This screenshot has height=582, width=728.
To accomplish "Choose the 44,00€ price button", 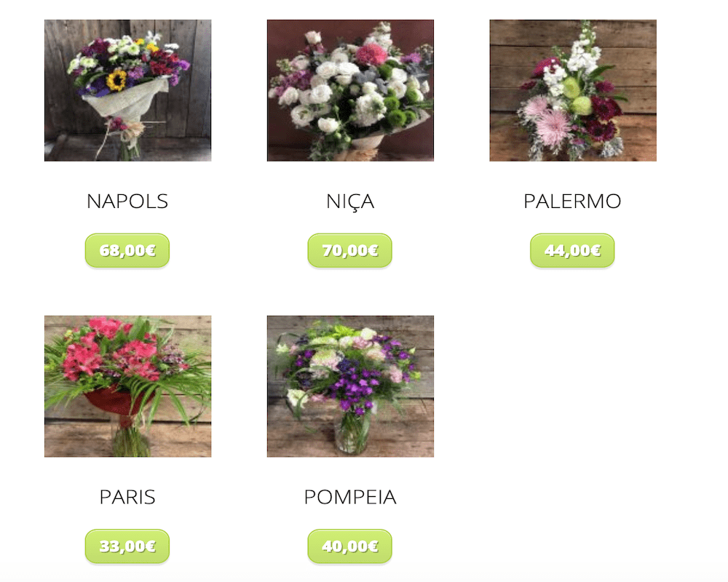I will tap(572, 250).
